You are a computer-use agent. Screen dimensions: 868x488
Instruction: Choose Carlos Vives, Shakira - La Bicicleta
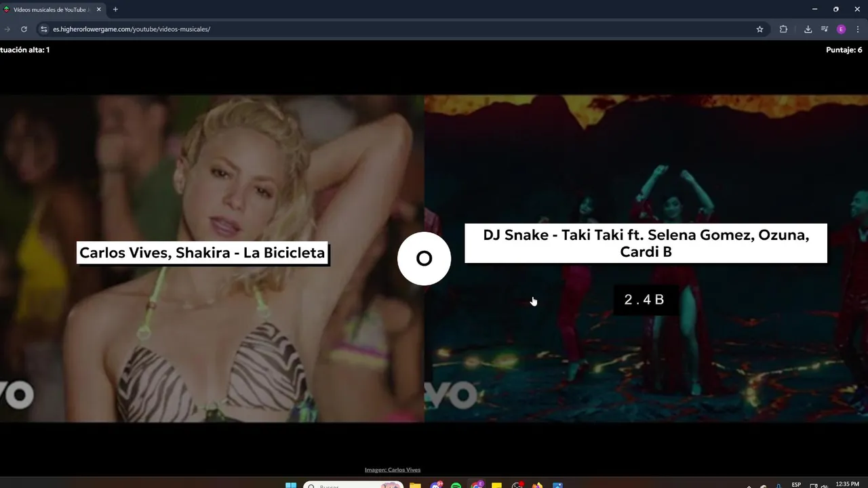coord(202,253)
